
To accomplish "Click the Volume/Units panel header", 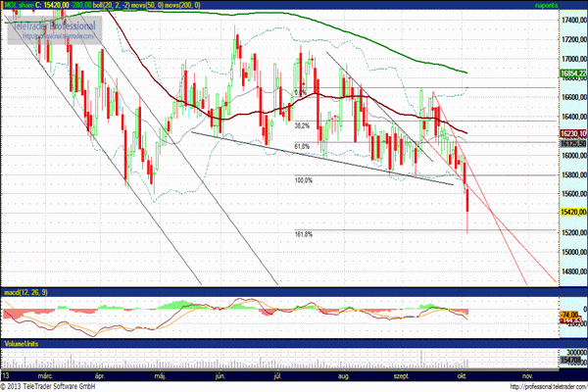I will 20,344.
